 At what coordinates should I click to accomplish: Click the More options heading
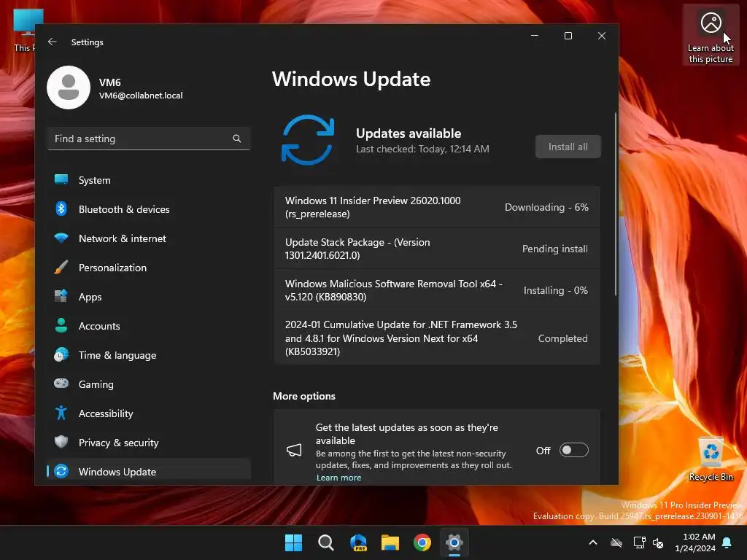coord(304,396)
